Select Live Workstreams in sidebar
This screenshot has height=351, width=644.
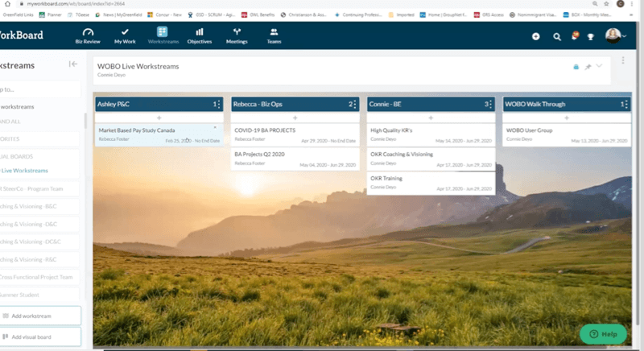tap(24, 171)
